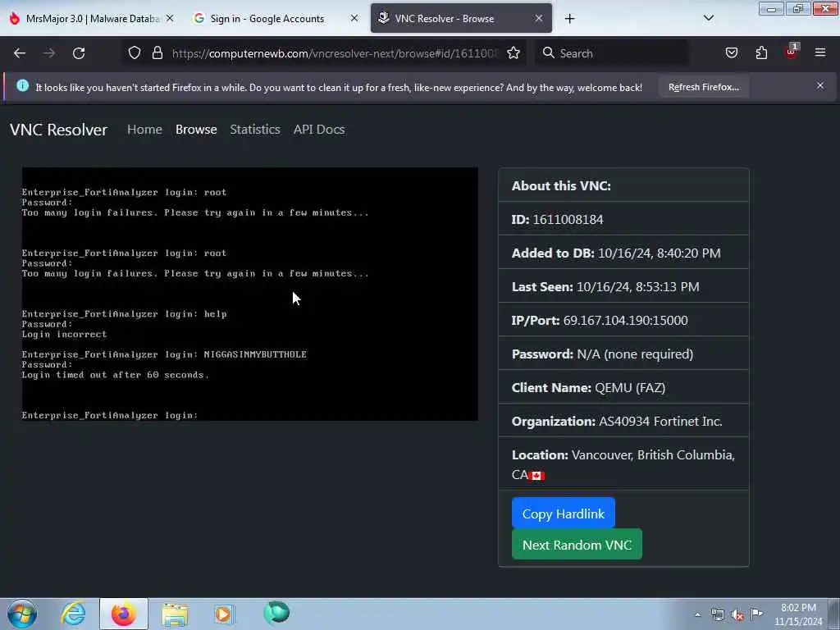Open the Action Center flag tray icon
This screenshot has width=840, height=630.
coord(756,614)
